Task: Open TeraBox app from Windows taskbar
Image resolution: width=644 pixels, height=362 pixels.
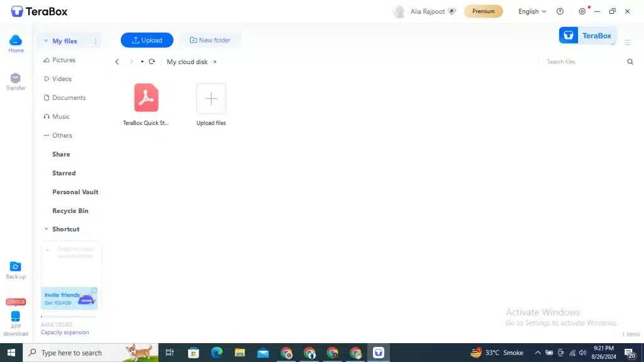Action: (x=378, y=353)
